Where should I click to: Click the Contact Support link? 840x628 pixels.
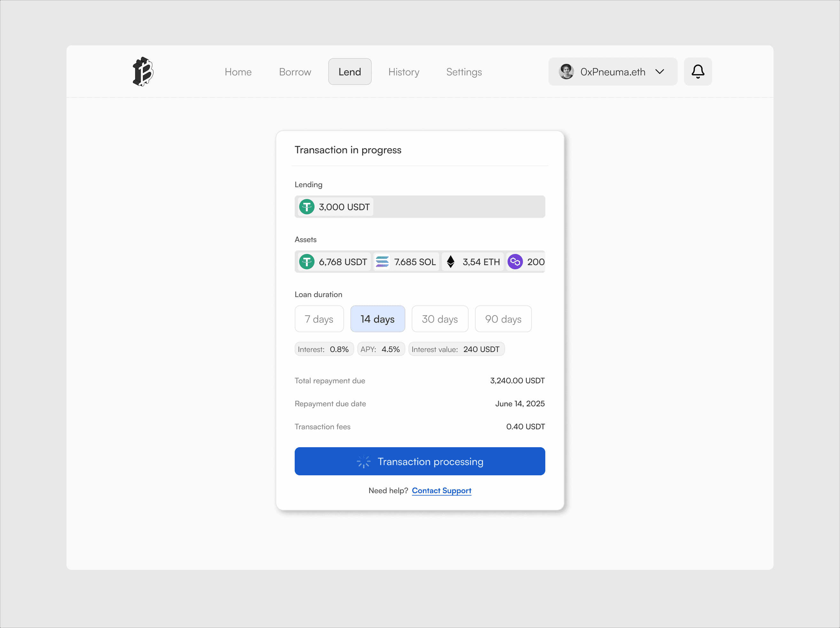tap(441, 490)
